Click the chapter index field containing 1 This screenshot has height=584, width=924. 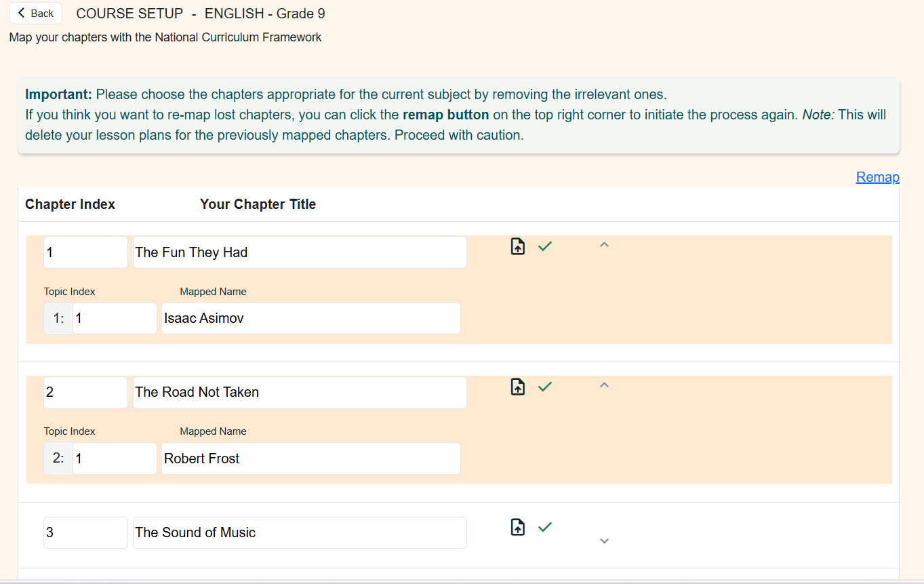(x=85, y=252)
